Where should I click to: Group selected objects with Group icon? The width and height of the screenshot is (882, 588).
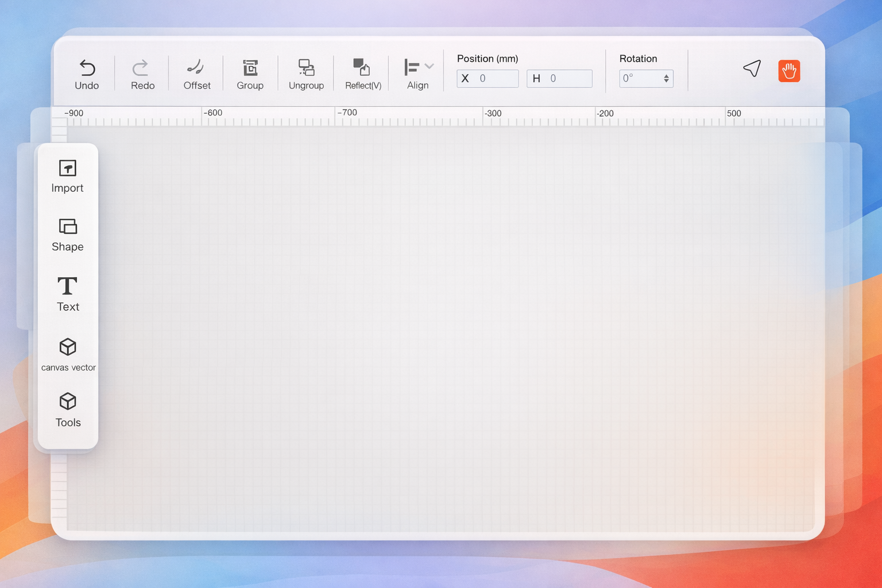coord(250,68)
